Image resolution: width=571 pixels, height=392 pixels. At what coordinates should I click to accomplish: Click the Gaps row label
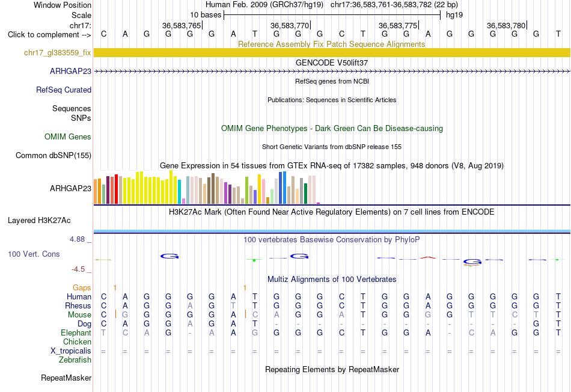pyautogui.click(x=82, y=287)
